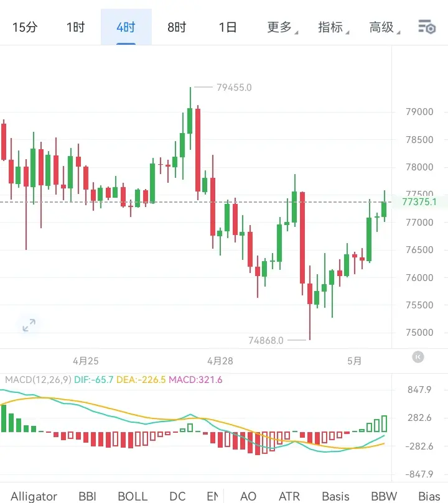Switch to 8时 timeframe
This screenshot has width=448, height=503.
pyautogui.click(x=177, y=27)
